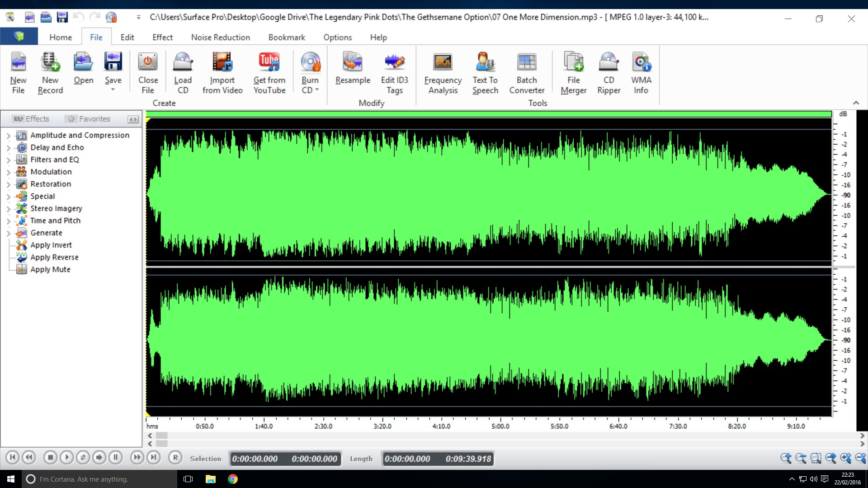This screenshot has height=488, width=868.
Task: Click Apply Reverse effect
Action: (x=54, y=257)
